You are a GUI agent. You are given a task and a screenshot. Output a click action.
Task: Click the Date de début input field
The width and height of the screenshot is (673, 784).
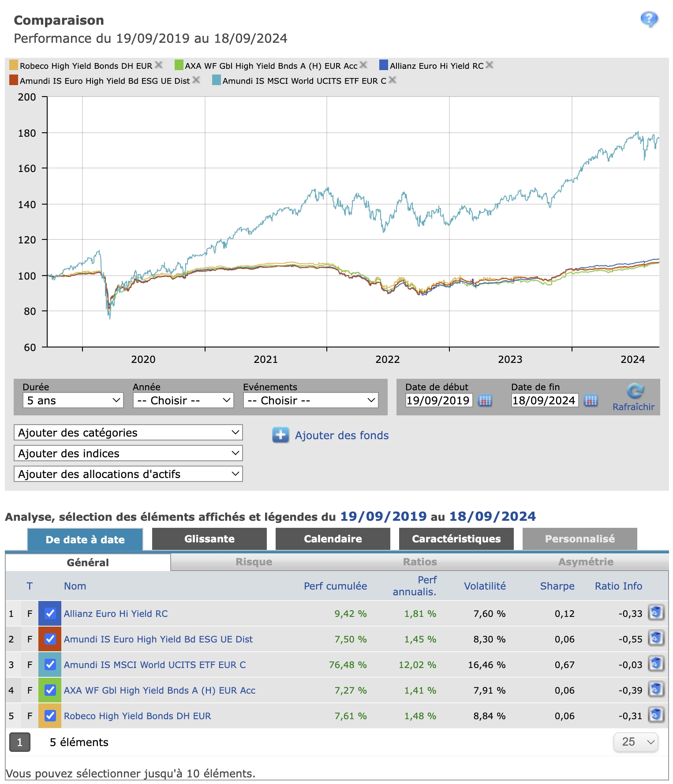[x=438, y=400]
